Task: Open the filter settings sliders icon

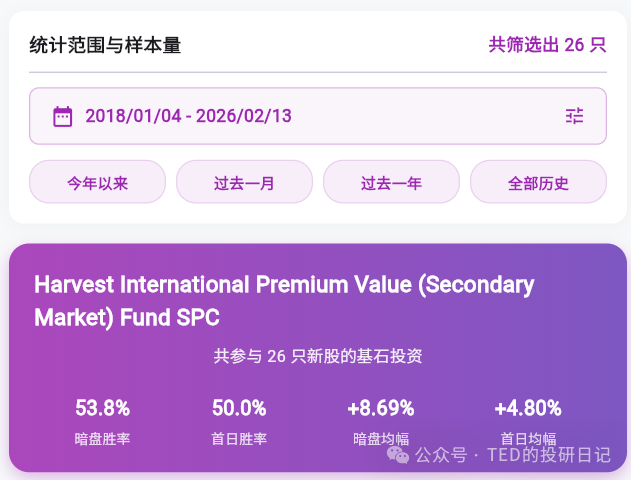Action: pyautogui.click(x=574, y=116)
